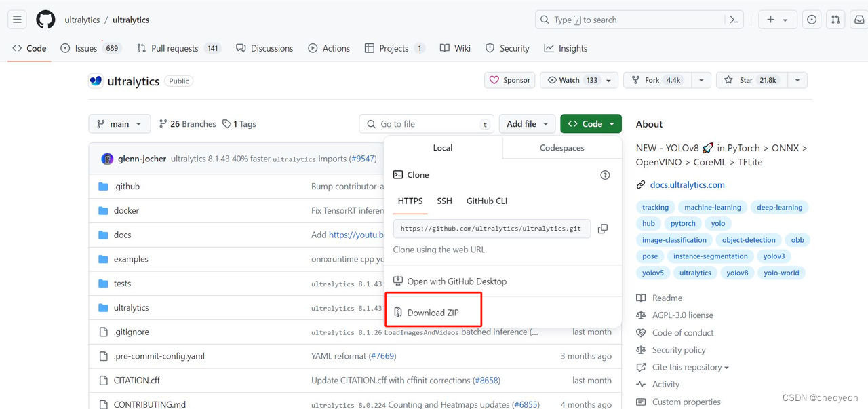Open the notifications inbox icon
Viewport: 868px width, 409px height.
point(859,20)
